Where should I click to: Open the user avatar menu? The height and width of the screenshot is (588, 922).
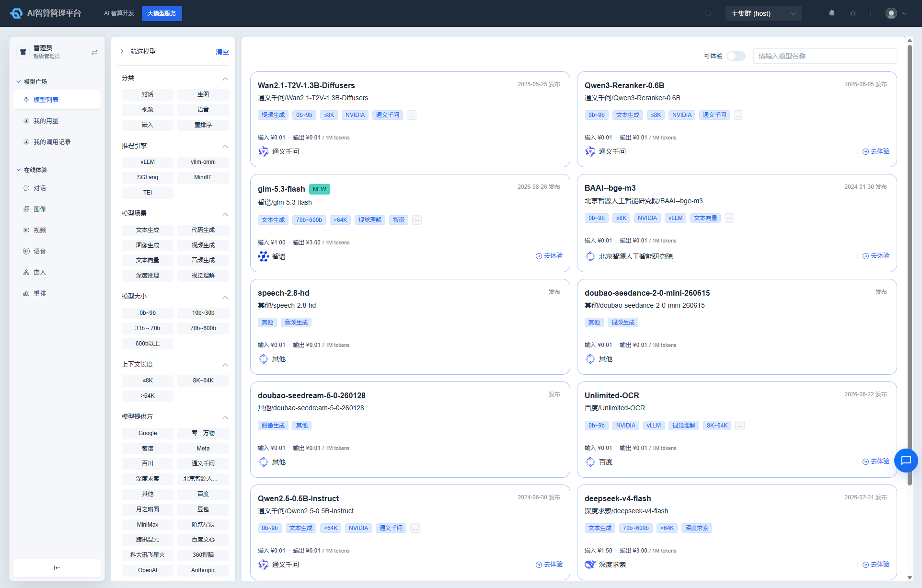[896, 13]
